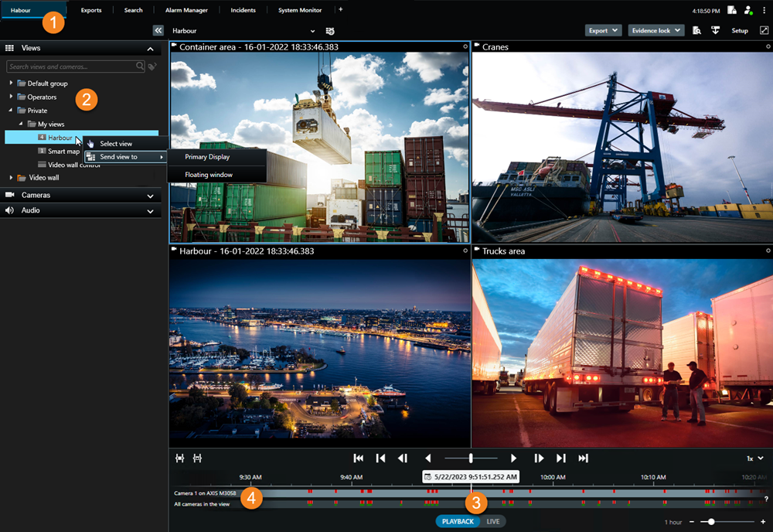
Task: Select Primary Display in submenu
Action: (x=207, y=157)
